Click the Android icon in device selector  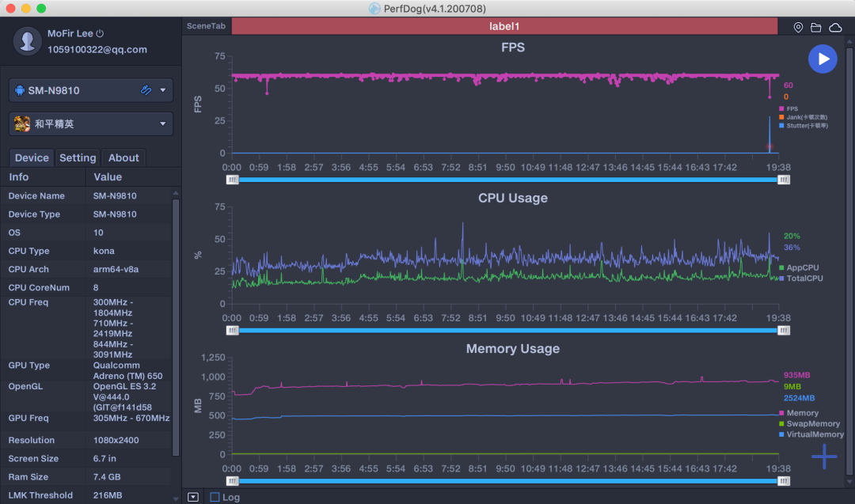(20, 90)
